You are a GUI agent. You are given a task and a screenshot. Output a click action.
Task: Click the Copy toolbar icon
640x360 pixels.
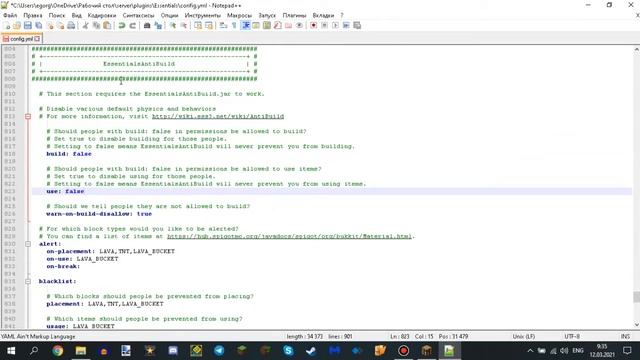pos(96,26)
